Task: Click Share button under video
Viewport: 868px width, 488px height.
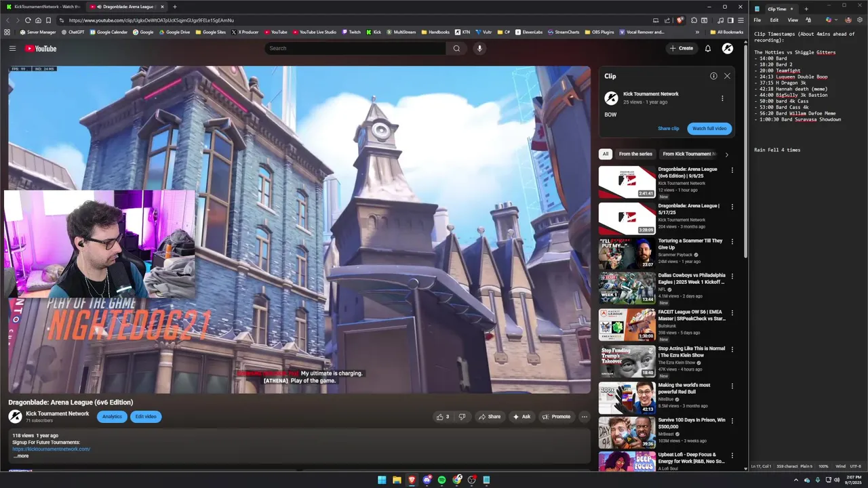Action: 490,417
